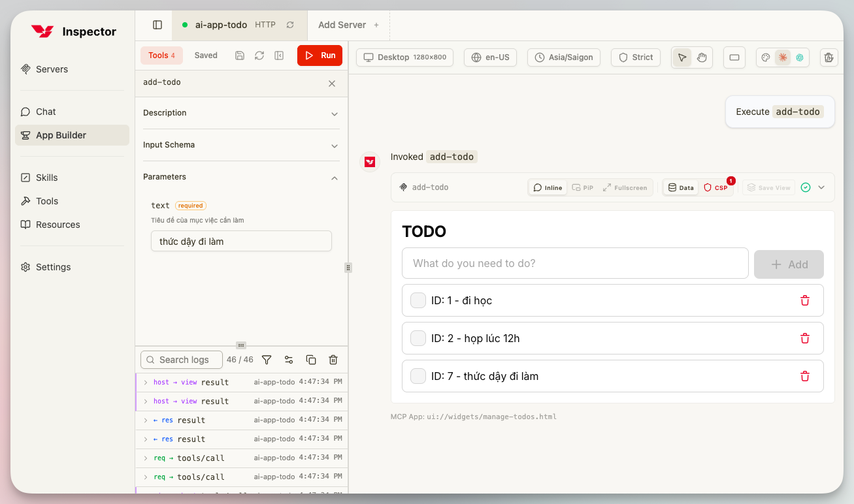Select the Claude host style icon
The width and height of the screenshot is (854, 504).
[783, 57]
